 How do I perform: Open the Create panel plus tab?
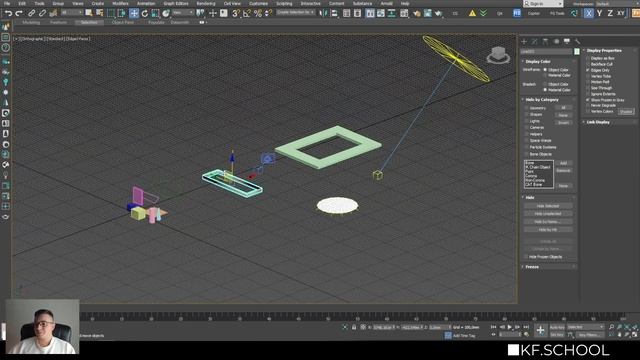524,41
